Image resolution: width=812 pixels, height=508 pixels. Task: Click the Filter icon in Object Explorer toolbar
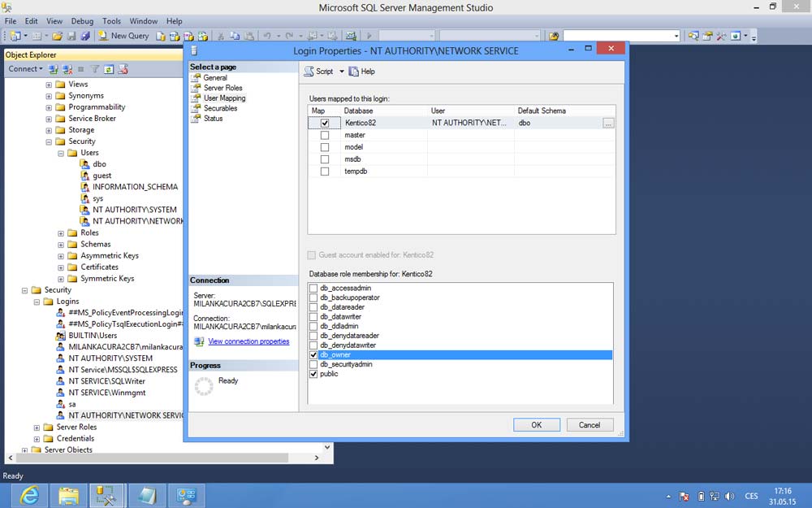pos(94,69)
